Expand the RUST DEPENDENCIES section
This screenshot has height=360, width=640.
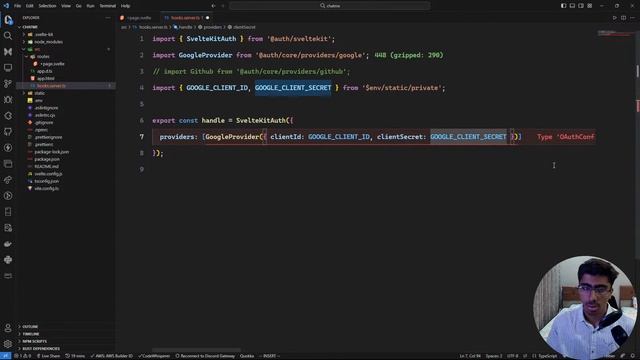click(x=41, y=349)
